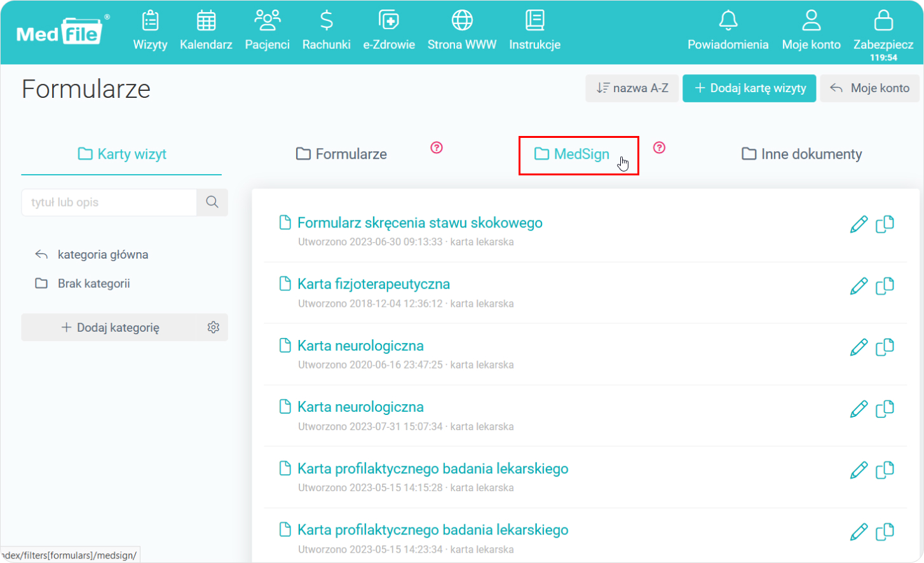Click document icon of Karta fizjoterapeutyczna

[x=285, y=284]
